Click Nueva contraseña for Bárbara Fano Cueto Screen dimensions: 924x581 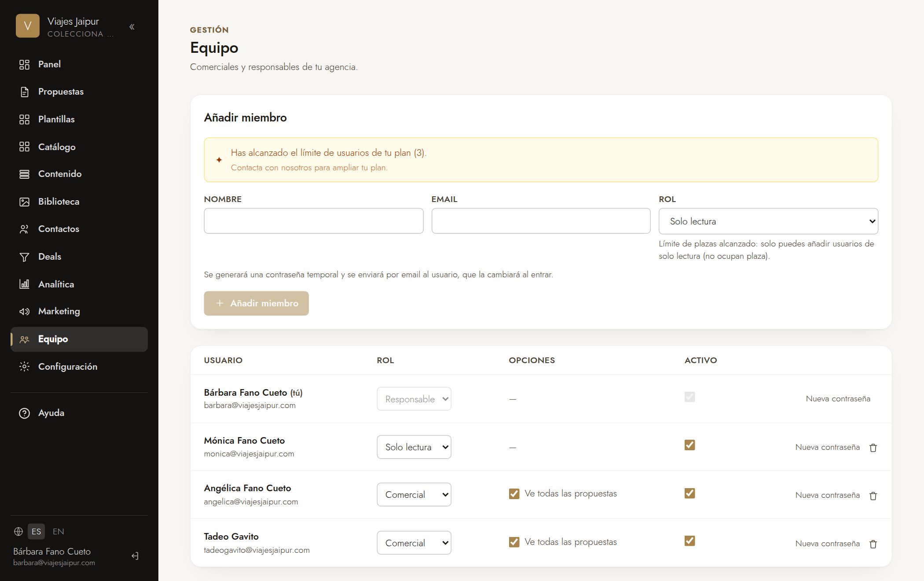pyautogui.click(x=838, y=399)
